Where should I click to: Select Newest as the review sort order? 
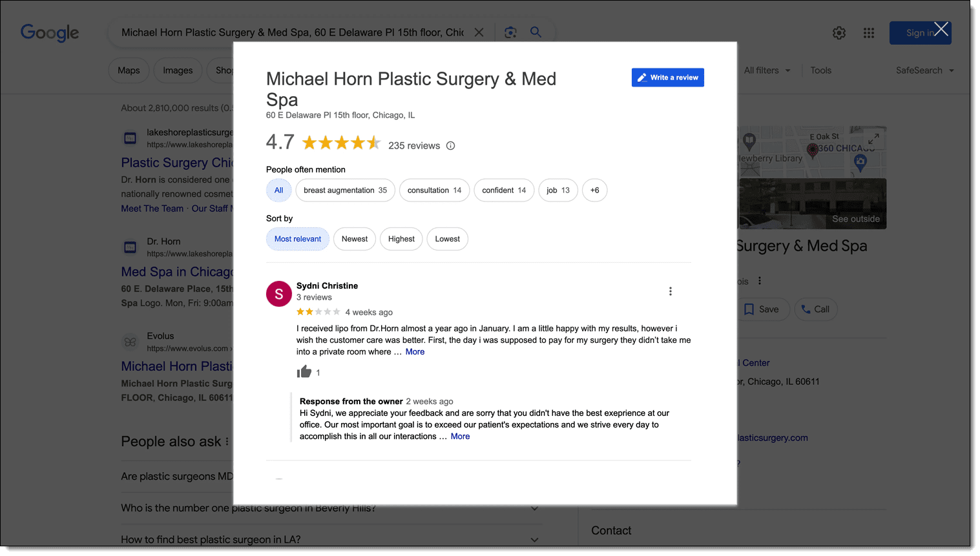click(354, 239)
